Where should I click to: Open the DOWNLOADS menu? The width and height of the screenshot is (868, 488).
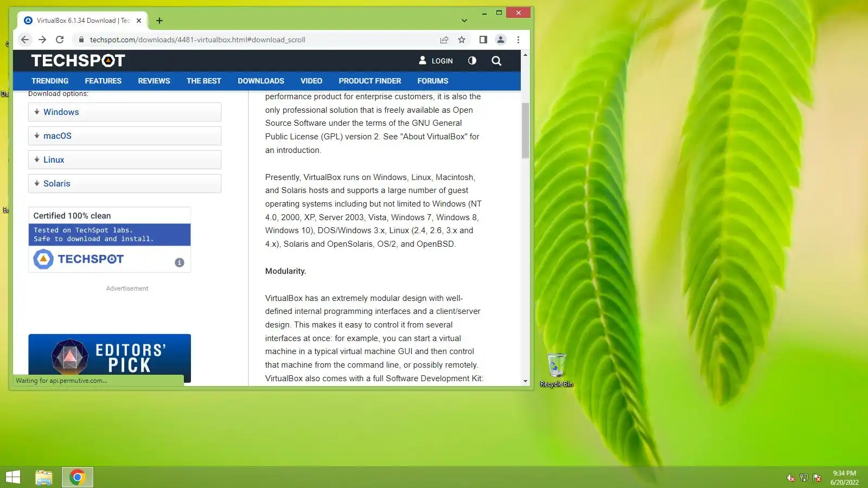tap(261, 81)
